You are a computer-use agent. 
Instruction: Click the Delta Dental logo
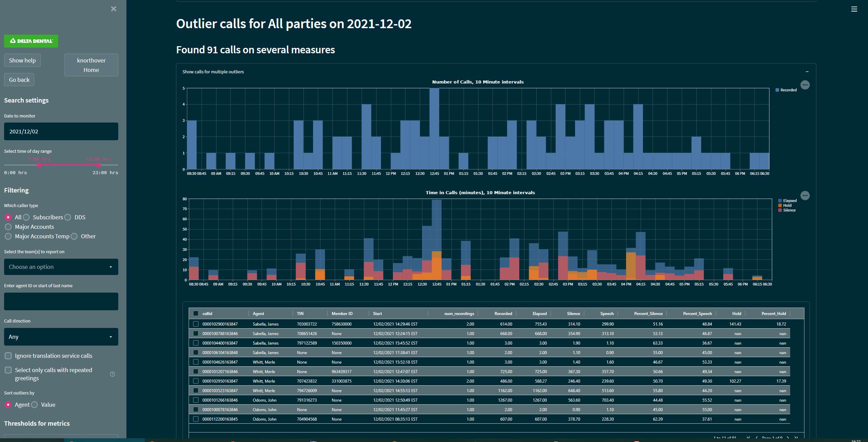tap(31, 41)
